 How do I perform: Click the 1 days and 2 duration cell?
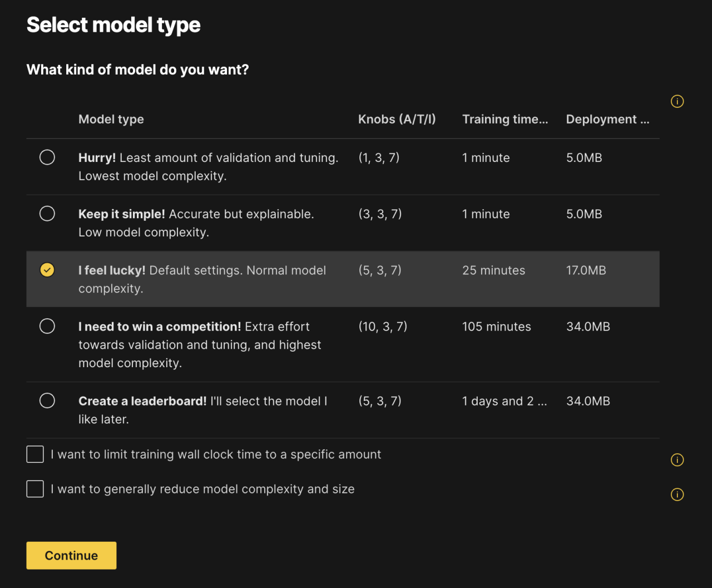click(505, 401)
